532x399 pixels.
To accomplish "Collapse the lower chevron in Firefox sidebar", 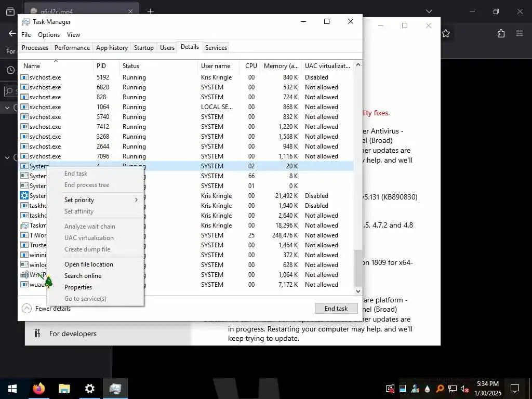I will coord(7,157).
